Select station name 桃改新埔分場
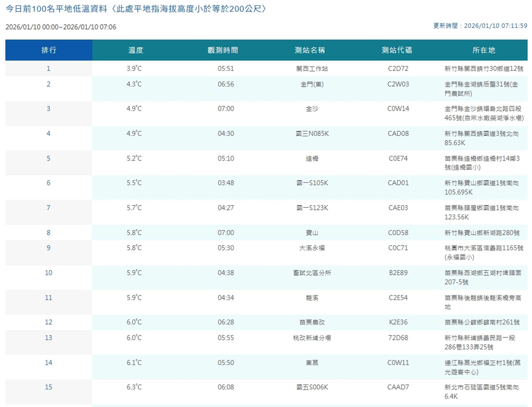Image resolution: width=532 pixels, height=407 pixels. coord(312,338)
